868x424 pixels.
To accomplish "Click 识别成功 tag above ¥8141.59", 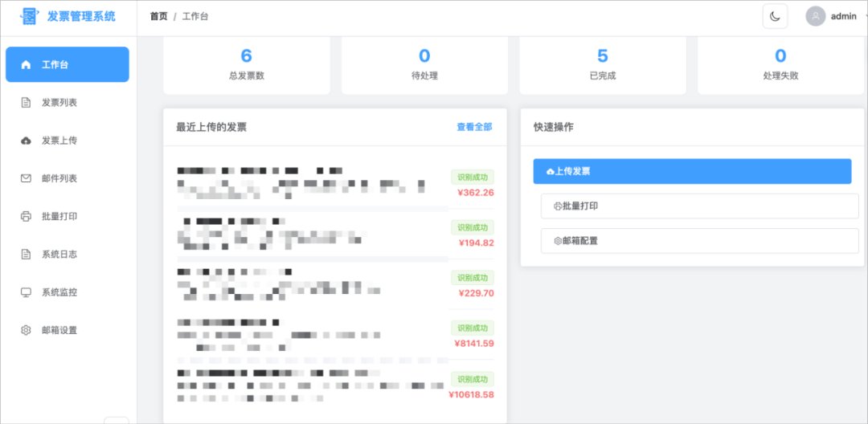I will [x=473, y=328].
